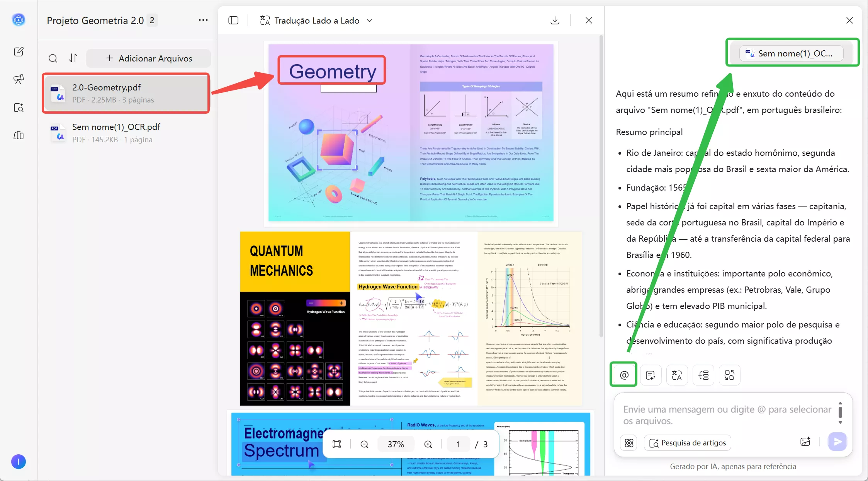868x481 pixels.
Task: Expand the sort order control in file list
Action: pos(73,58)
